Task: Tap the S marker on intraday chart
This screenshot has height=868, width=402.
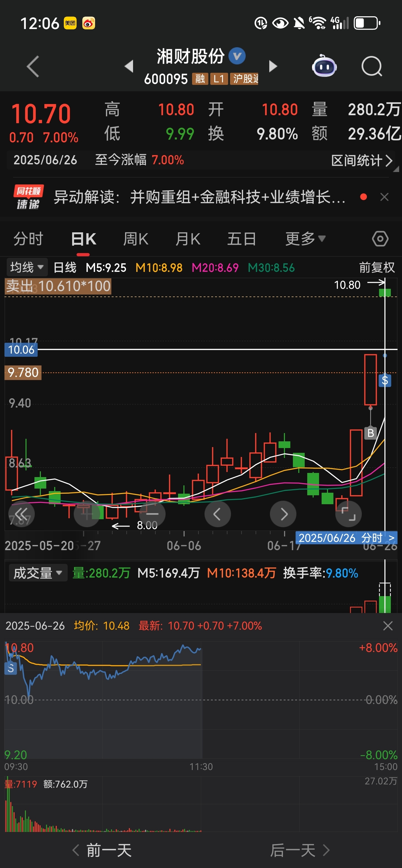Action: [11, 668]
